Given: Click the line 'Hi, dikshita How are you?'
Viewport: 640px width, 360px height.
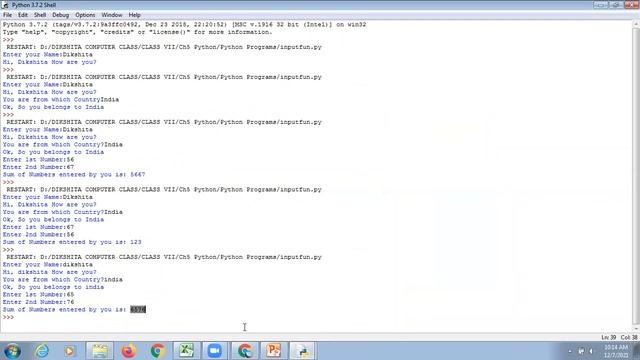Looking at the screenshot, I should pos(49,272).
